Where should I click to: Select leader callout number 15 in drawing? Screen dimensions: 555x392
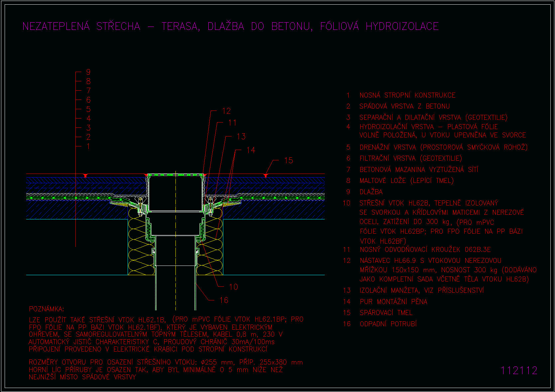(289, 160)
